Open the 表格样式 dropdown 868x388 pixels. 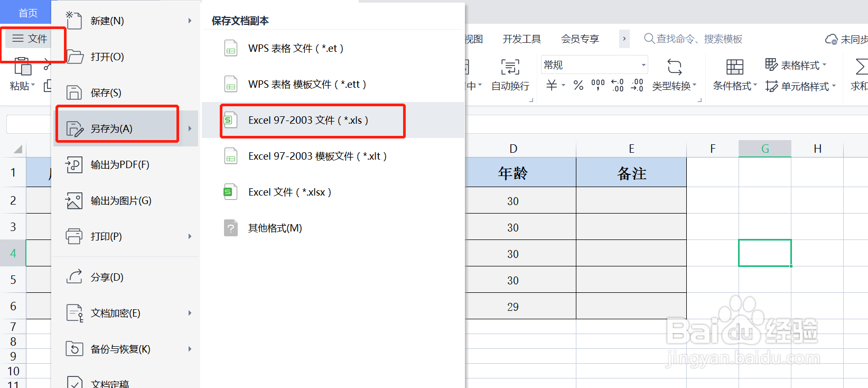pos(796,65)
